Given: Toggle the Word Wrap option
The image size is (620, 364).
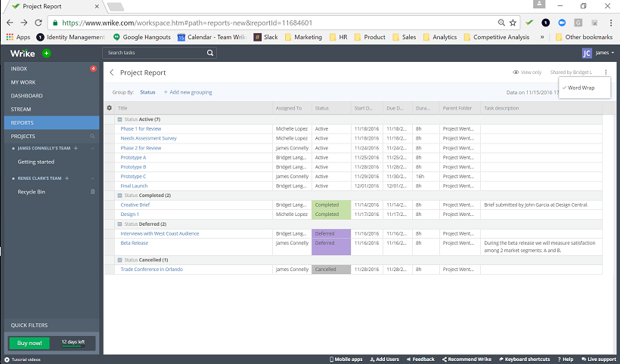Looking at the screenshot, I should [584, 88].
